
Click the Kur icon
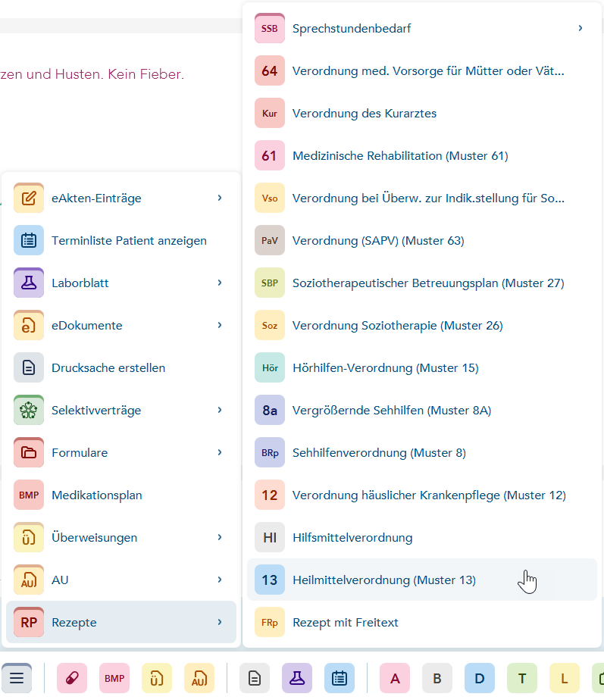click(x=270, y=113)
